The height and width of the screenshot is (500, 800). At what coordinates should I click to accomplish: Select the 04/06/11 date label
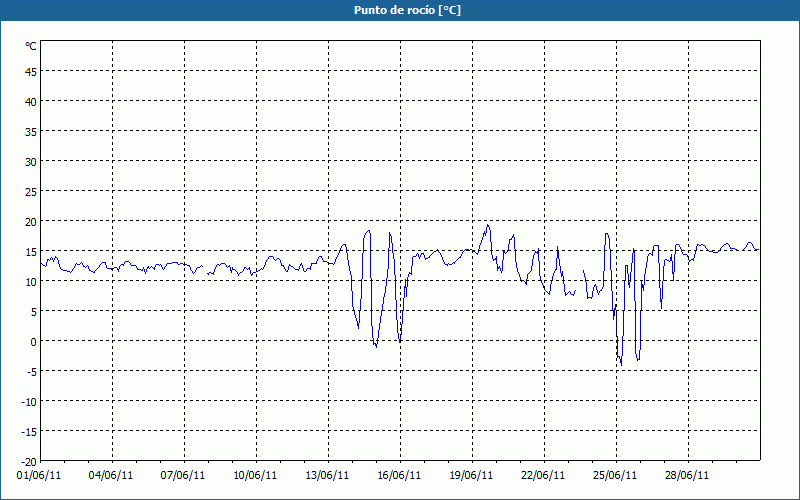[111, 476]
